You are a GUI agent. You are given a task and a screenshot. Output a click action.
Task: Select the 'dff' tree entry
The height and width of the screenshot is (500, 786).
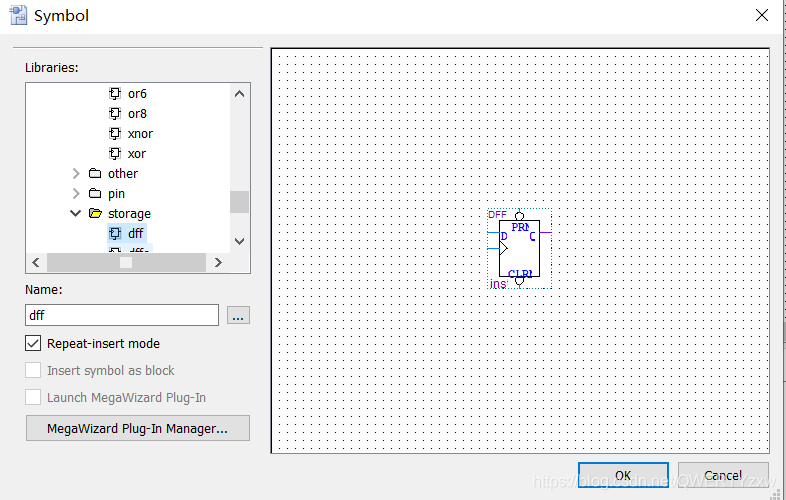pyautogui.click(x=135, y=233)
